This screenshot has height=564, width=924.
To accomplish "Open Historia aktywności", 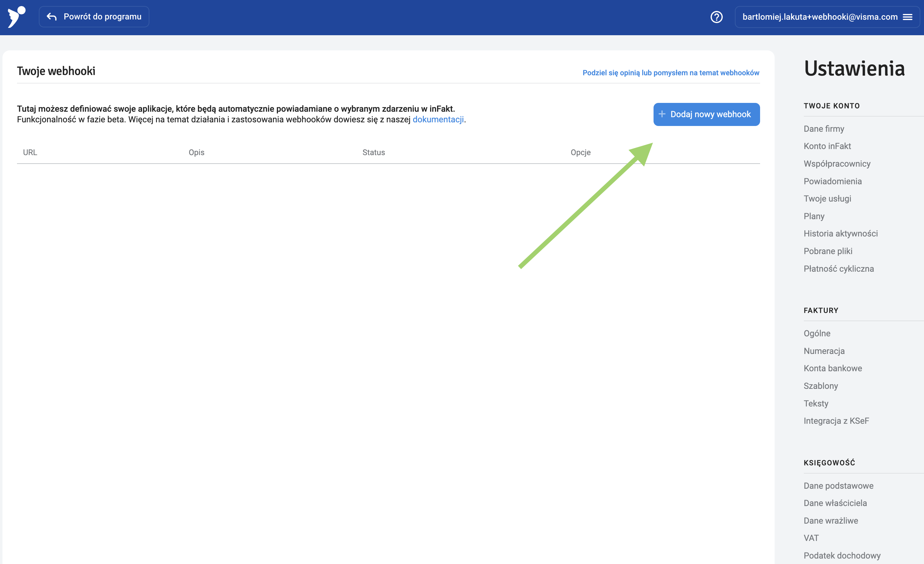I will (x=841, y=233).
